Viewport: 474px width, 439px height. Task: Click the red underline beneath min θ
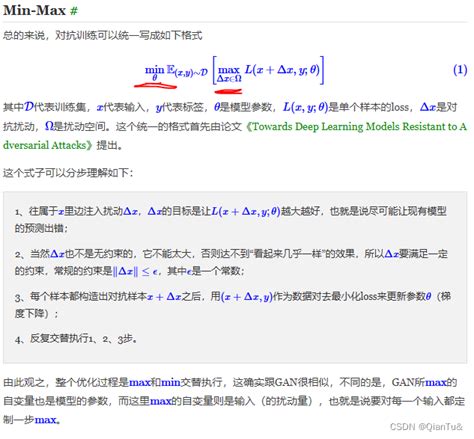[155, 86]
